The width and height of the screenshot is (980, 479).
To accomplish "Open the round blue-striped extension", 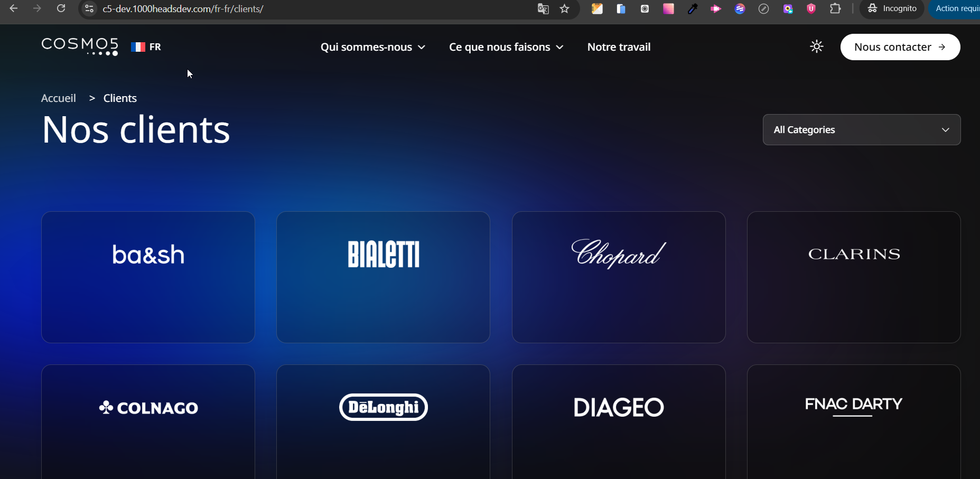I will coord(740,9).
